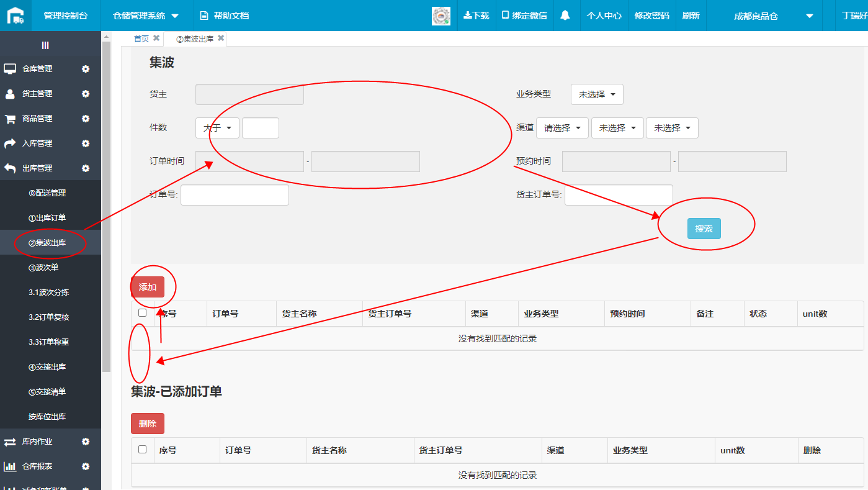The height and width of the screenshot is (490, 868).
Task: Click the person icon beside 货主管理
Action: click(x=10, y=94)
